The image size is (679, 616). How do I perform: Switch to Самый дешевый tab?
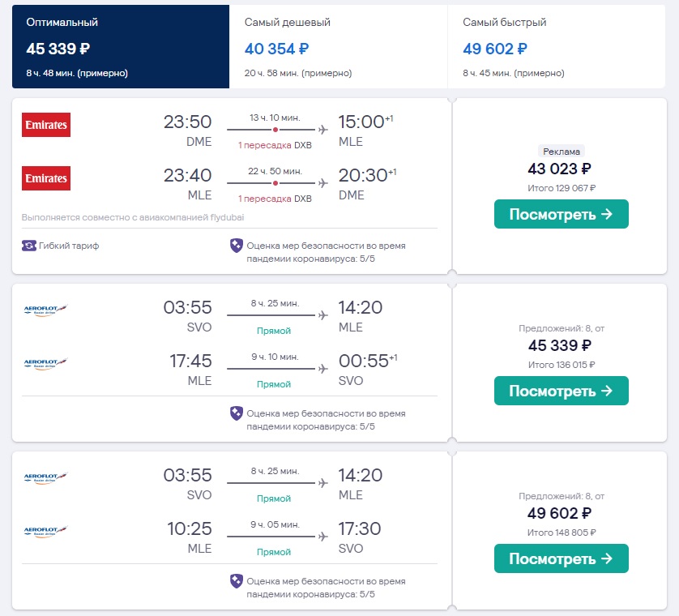338,47
